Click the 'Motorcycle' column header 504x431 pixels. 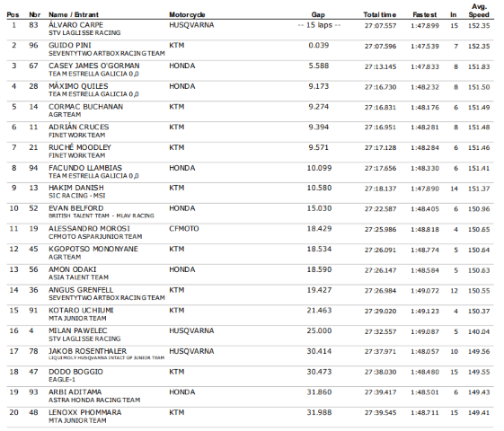tap(187, 14)
